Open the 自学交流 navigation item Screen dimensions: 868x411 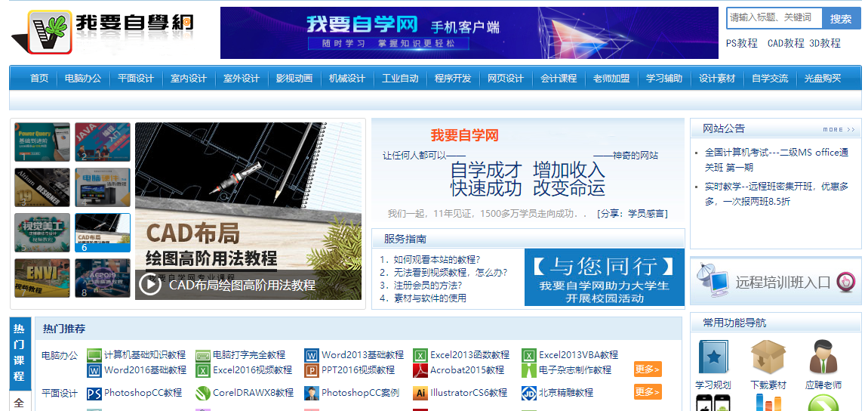(770, 78)
